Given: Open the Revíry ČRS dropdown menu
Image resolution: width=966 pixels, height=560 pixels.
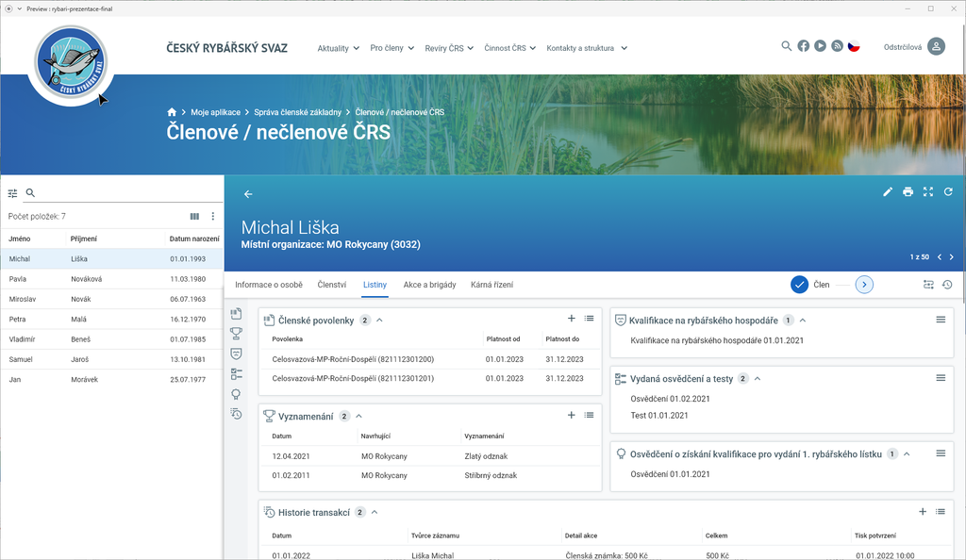Looking at the screenshot, I should point(449,48).
